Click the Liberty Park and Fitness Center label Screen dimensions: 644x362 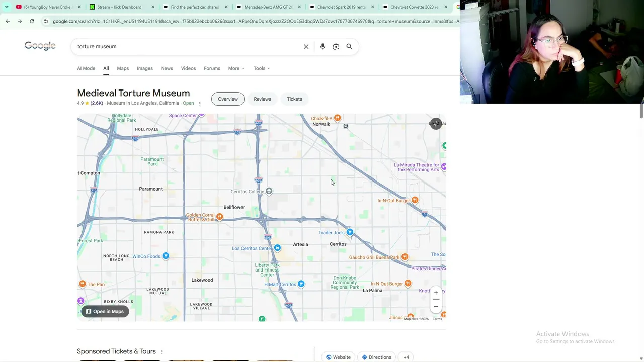[x=267, y=270]
